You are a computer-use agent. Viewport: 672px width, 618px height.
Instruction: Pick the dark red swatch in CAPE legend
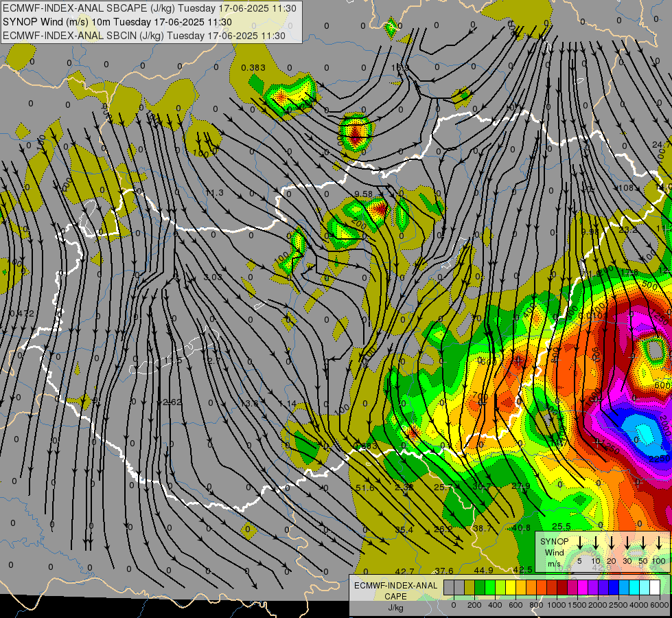pyautogui.click(x=562, y=588)
